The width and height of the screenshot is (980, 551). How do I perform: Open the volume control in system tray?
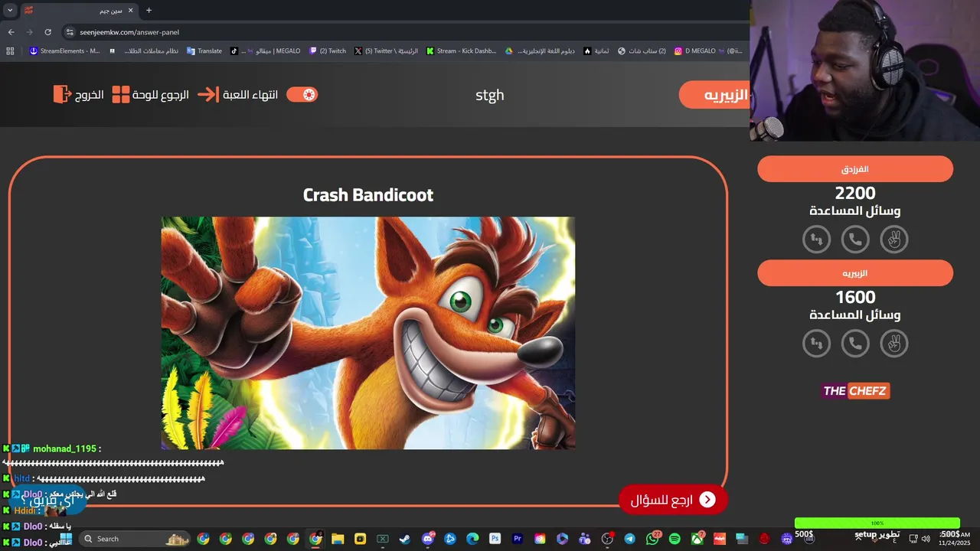coord(926,539)
